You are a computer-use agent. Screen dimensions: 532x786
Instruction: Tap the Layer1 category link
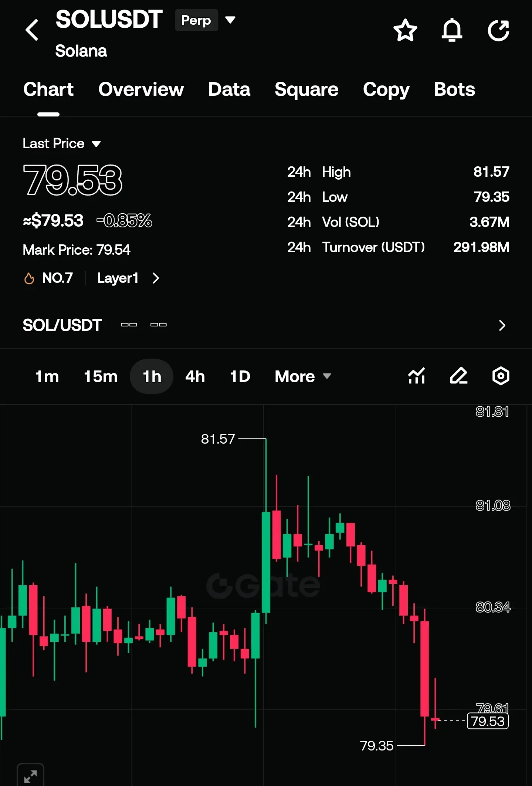118,278
